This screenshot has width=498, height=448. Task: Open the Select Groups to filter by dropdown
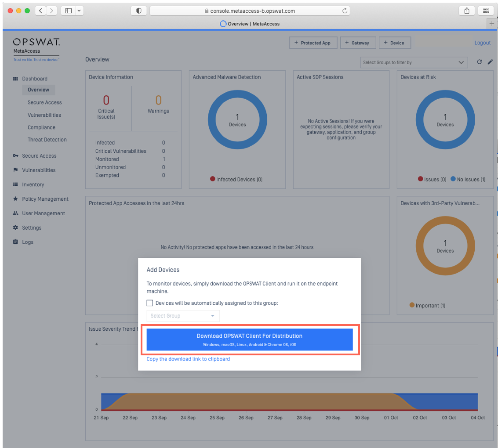click(x=414, y=62)
